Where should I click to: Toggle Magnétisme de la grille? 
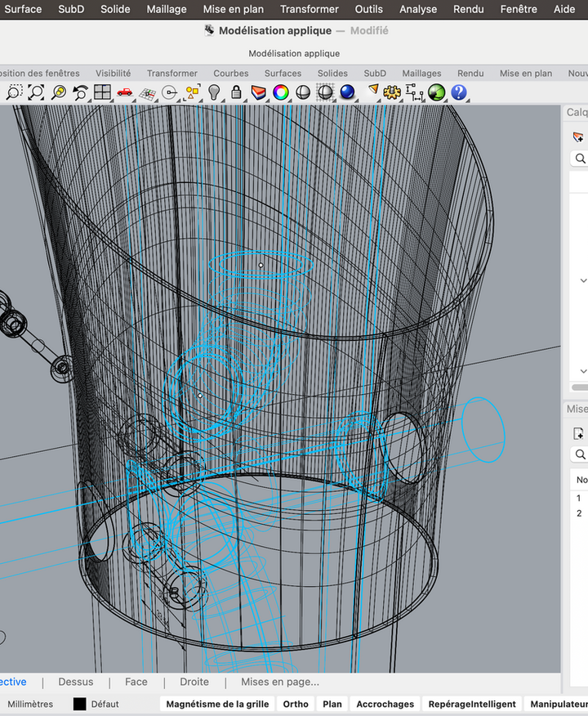(217, 704)
